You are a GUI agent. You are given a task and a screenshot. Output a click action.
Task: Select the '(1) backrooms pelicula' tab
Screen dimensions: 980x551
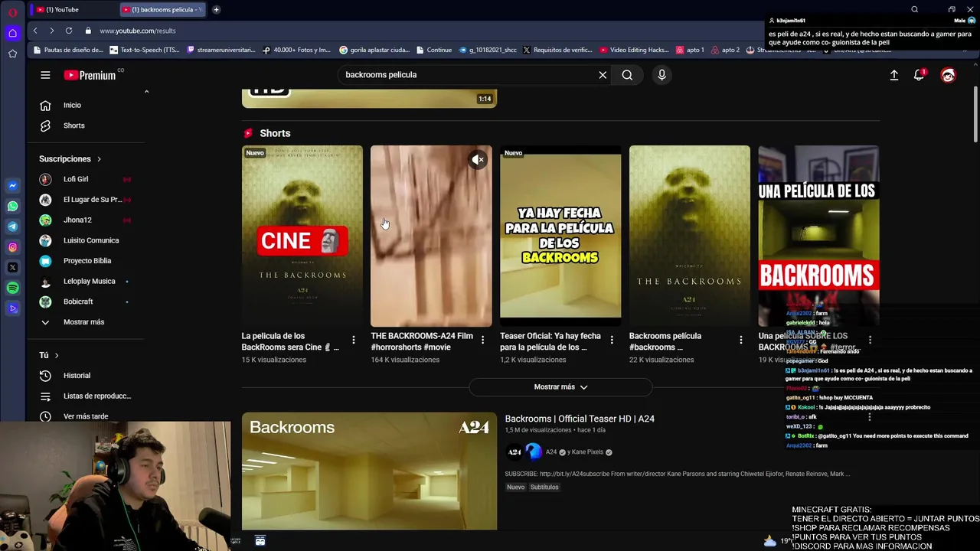[x=162, y=9]
